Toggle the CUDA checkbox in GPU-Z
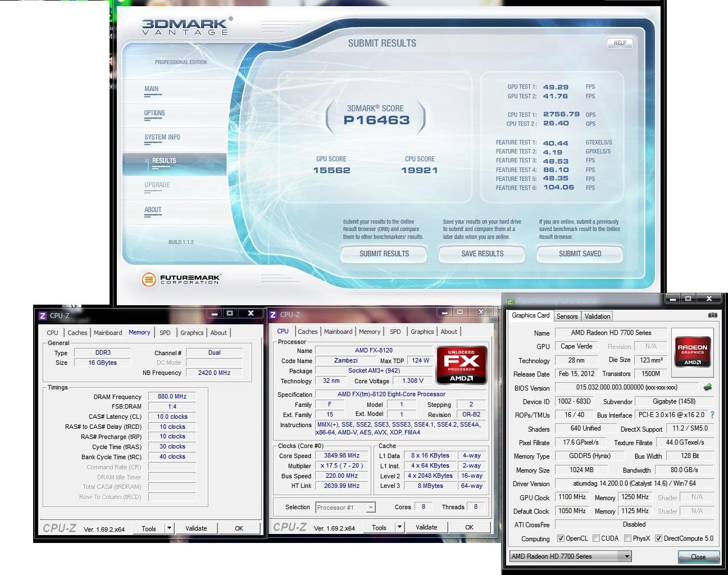This screenshot has width=728, height=575. pyautogui.click(x=596, y=538)
